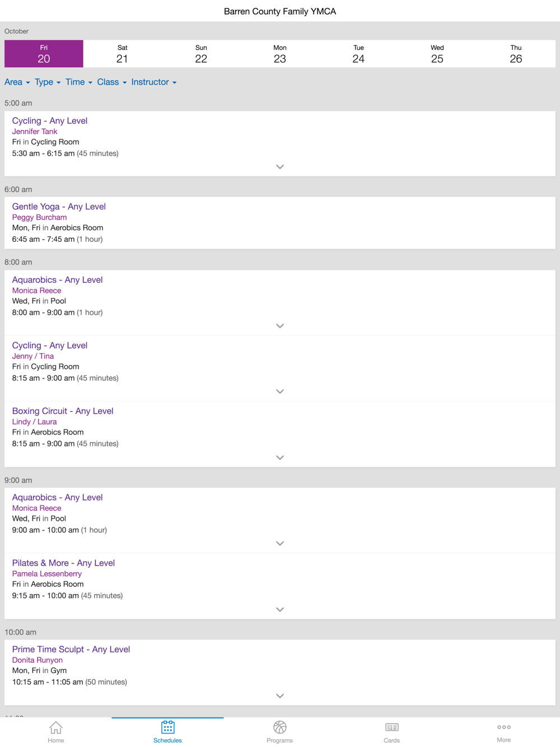This screenshot has height=747, width=560.
Task: Open Gentle Yoga - Any Level class
Action: tap(59, 207)
